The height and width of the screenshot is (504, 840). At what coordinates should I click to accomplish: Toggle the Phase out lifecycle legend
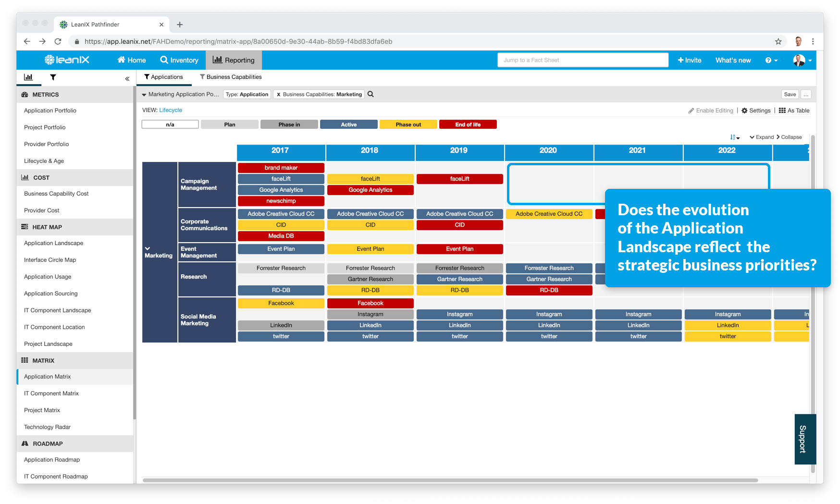tap(408, 124)
